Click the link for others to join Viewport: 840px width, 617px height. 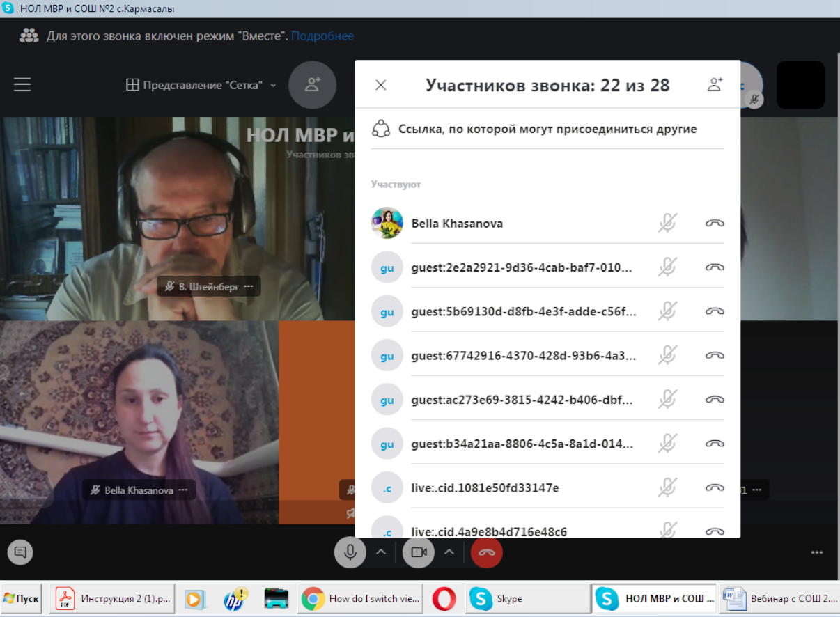(x=547, y=129)
